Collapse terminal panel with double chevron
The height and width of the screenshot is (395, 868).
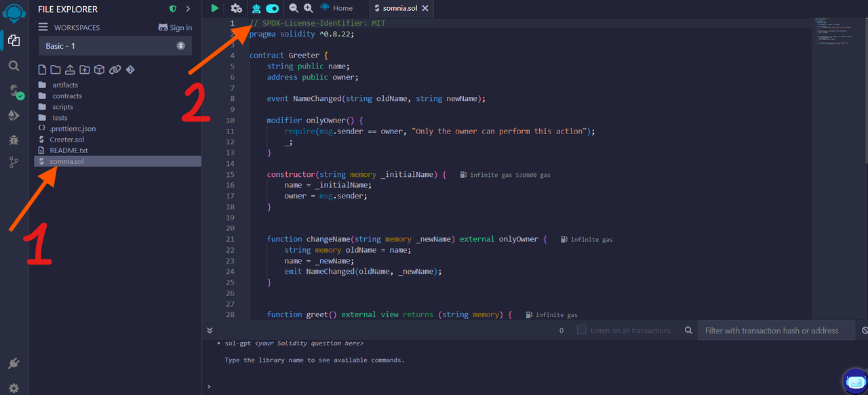pyautogui.click(x=210, y=331)
